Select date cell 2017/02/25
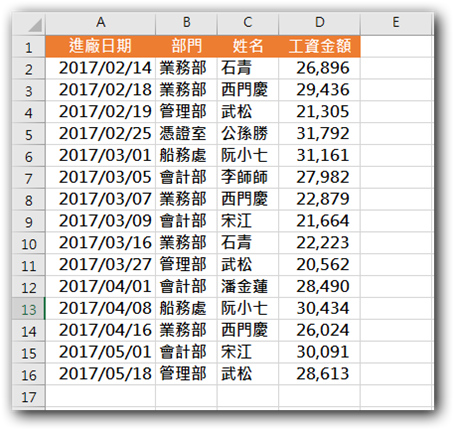 click(x=100, y=134)
